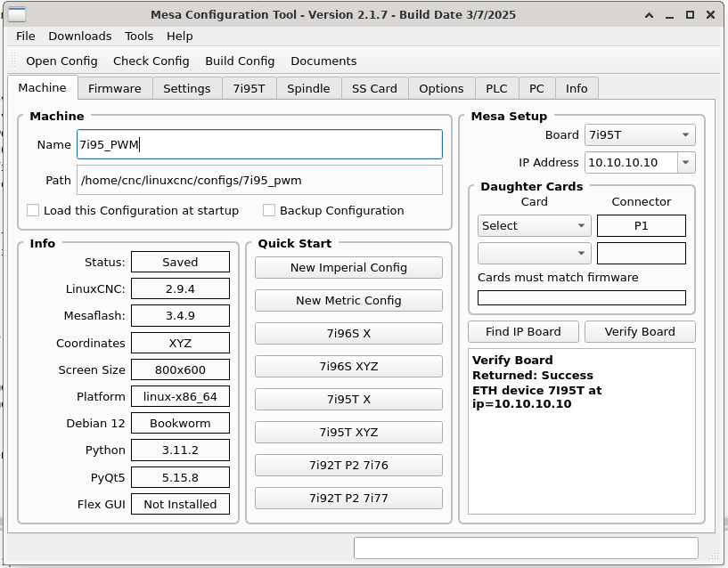728x568 pixels.
Task: Switch to the Settings tab
Action: pyautogui.click(x=187, y=89)
